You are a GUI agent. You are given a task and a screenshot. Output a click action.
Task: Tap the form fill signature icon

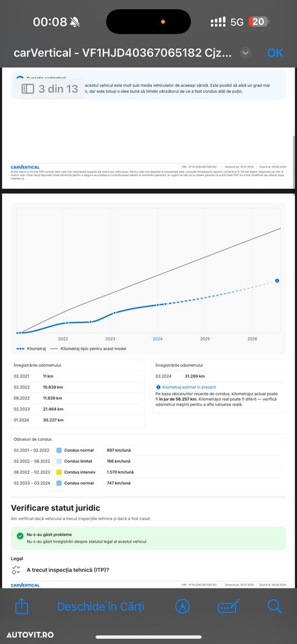(x=229, y=607)
